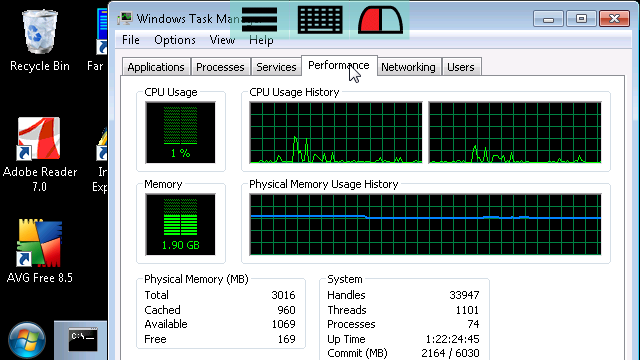Switch to the Processes tab

[x=220, y=67]
